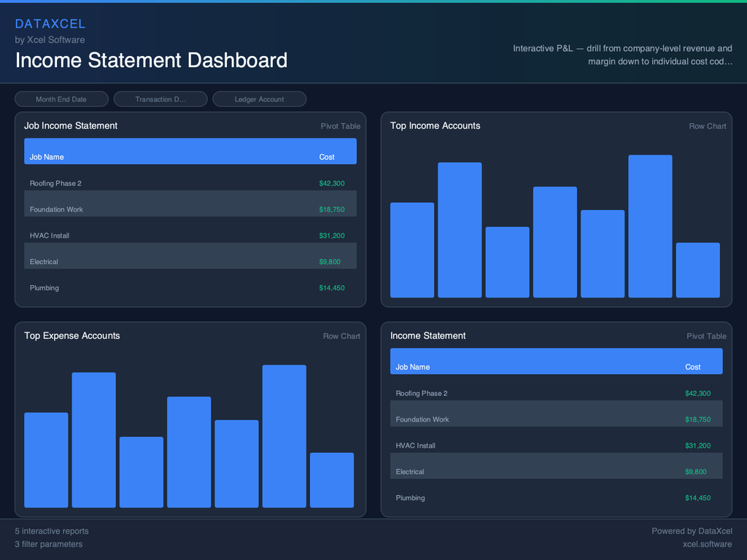747x560 pixels.
Task: Click the DATAXCEL logo text
Action: click(50, 23)
